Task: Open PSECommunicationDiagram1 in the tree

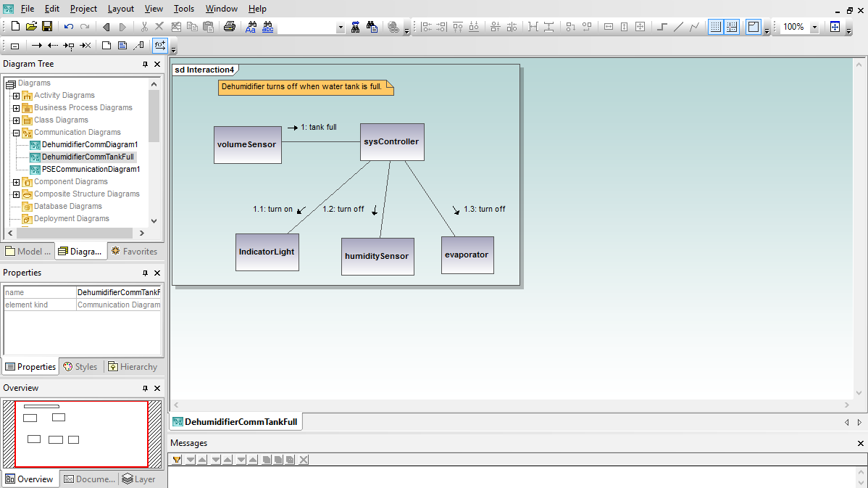Action: 91,170
